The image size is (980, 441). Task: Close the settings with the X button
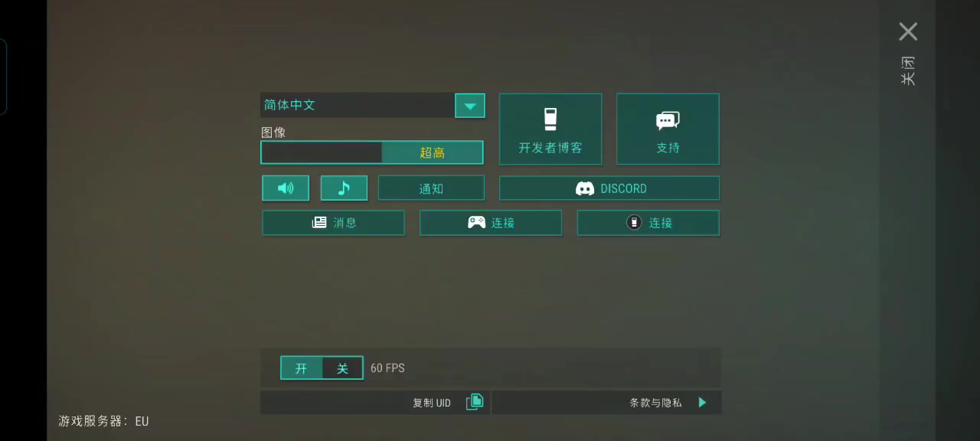point(908,31)
